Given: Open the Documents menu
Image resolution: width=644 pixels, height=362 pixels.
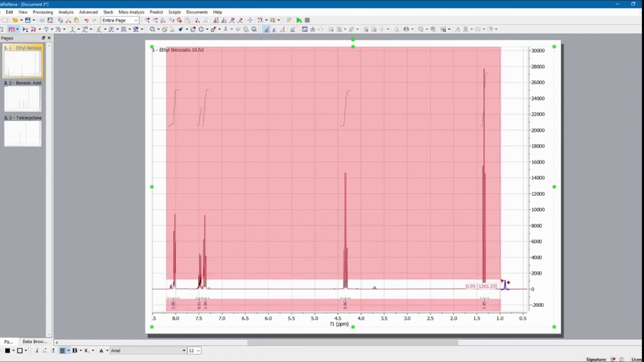Looking at the screenshot, I should click(197, 12).
